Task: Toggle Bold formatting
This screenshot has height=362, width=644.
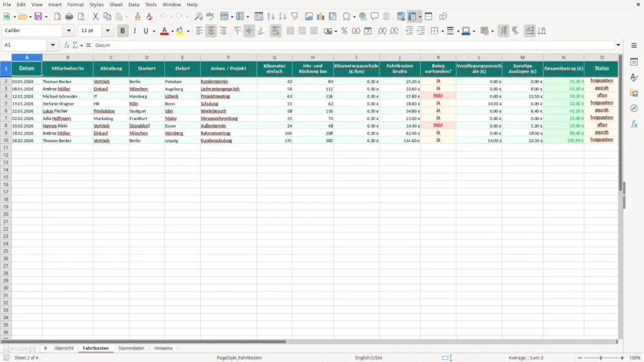Action: (x=123, y=31)
